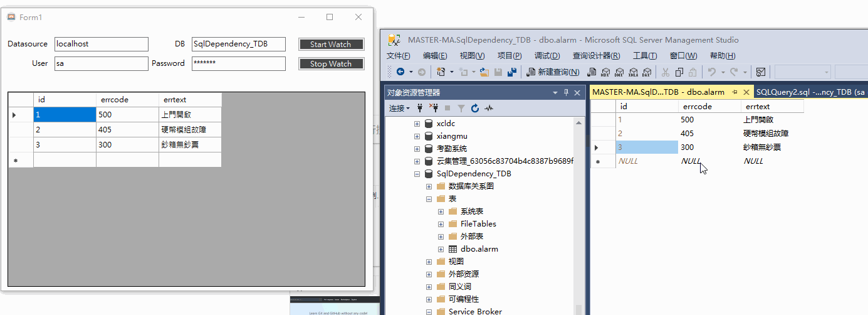Close the dbo.alarm document tab
868x315 pixels.
(746, 92)
